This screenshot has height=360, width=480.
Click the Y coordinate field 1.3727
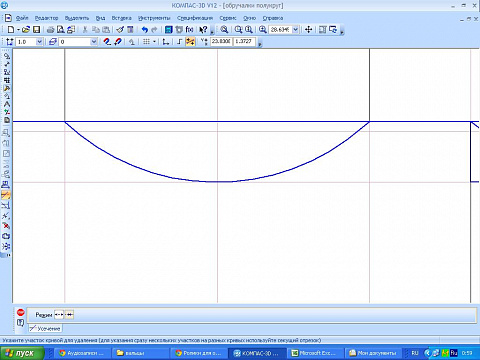(244, 41)
